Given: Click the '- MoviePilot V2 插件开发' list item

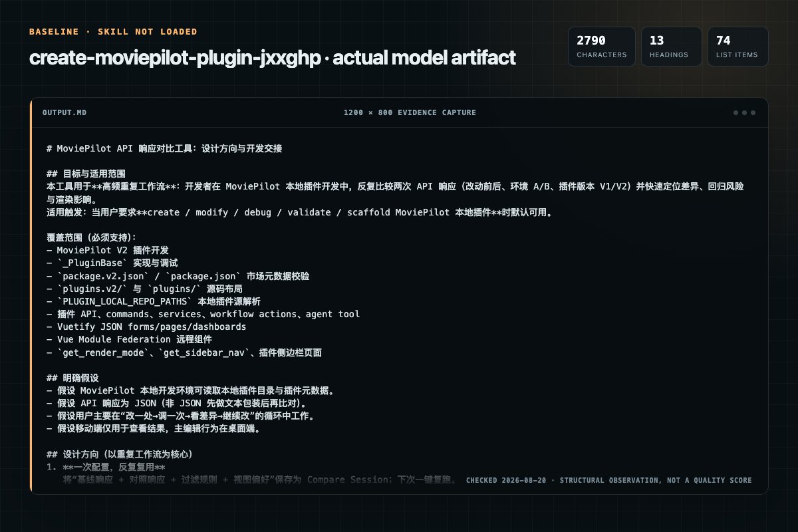Looking at the screenshot, I should click(108, 250).
